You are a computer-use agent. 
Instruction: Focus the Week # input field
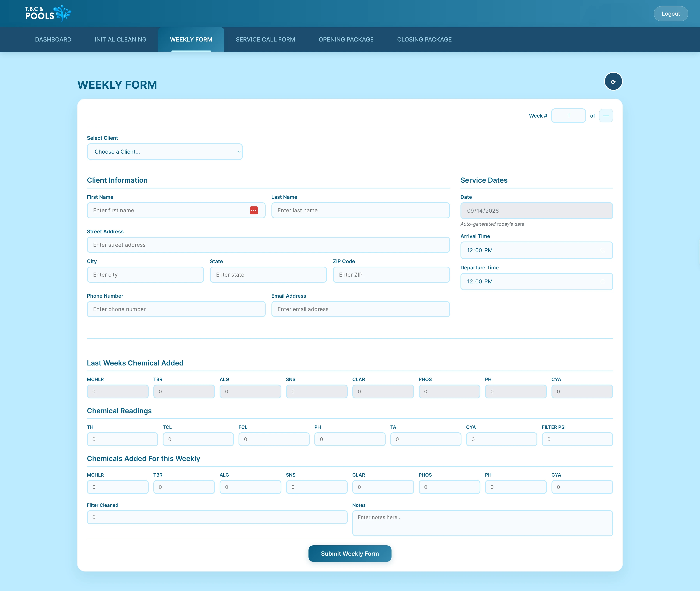tap(568, 116)
